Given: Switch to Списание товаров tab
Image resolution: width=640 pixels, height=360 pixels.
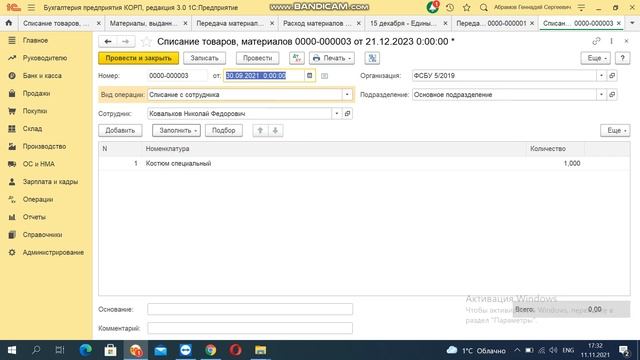Looking at the screenshot, I should [x=56, y=23].
